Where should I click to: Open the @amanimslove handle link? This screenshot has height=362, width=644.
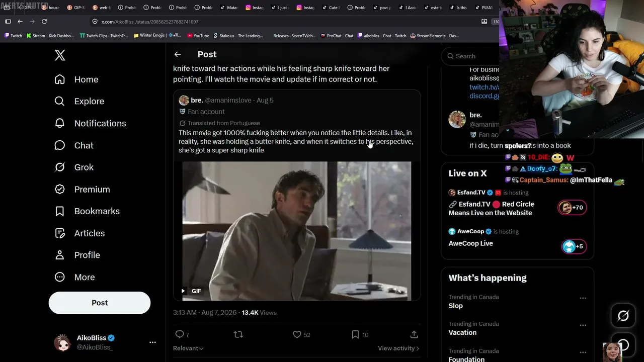click(x=228, y=100)
